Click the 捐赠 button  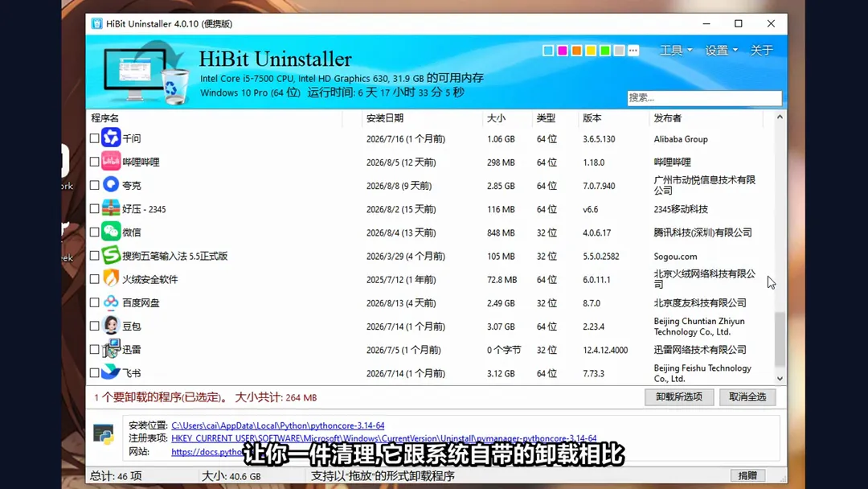(x=747, y=475)
